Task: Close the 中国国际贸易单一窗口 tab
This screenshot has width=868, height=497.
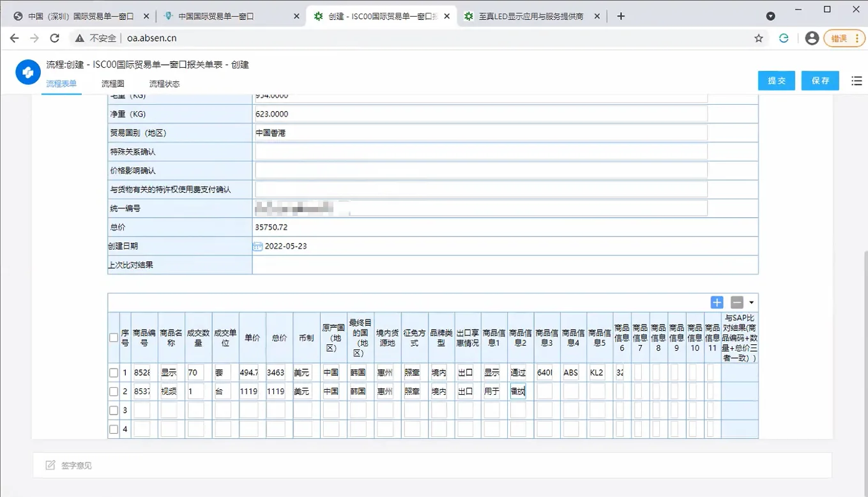Action: (x=296, y=16)
